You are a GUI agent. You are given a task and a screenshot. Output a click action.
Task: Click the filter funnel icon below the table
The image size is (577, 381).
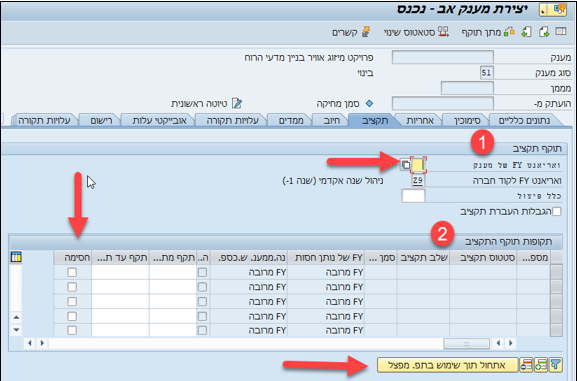(x=555, y=365)
